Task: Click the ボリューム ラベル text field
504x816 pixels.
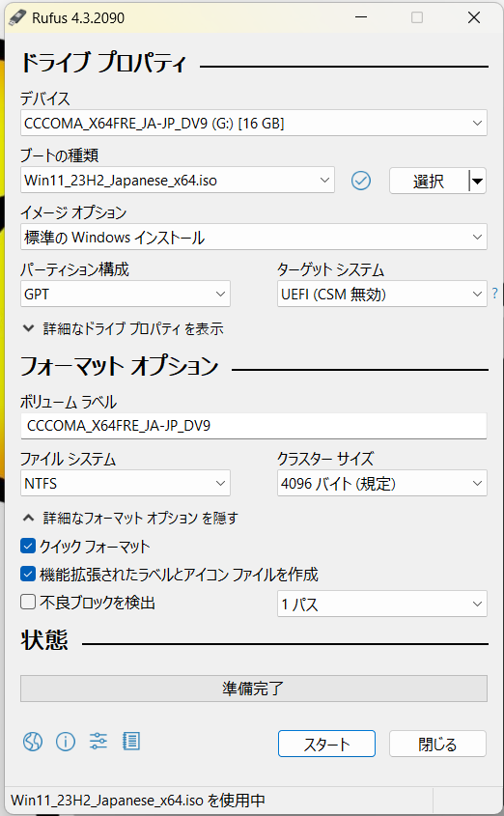Action: point(254,426)
